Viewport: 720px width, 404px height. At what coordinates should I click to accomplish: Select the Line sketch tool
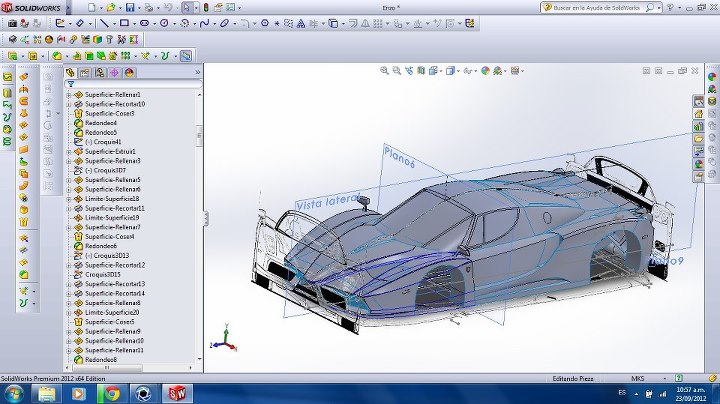pos(105,23)
